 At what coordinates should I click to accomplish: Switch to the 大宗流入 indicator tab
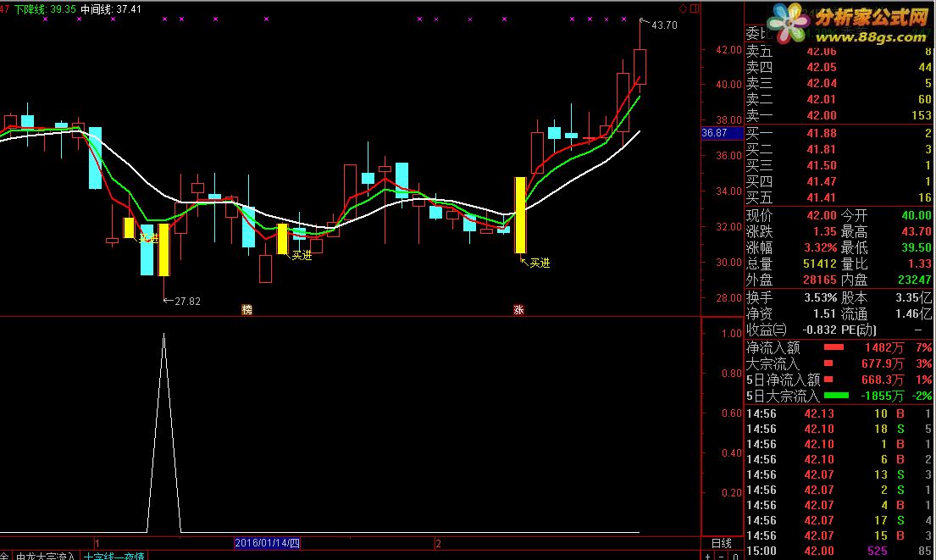tap(46, 556)
